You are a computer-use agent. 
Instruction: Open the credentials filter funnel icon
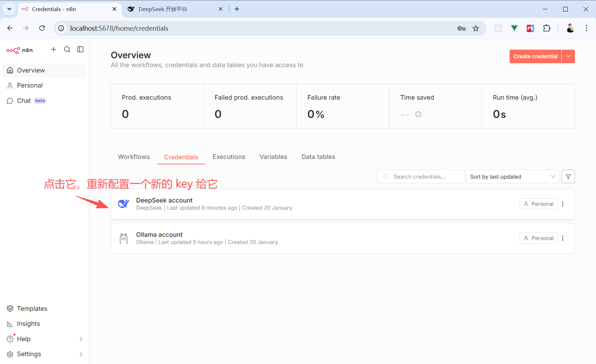click(568, 176)
